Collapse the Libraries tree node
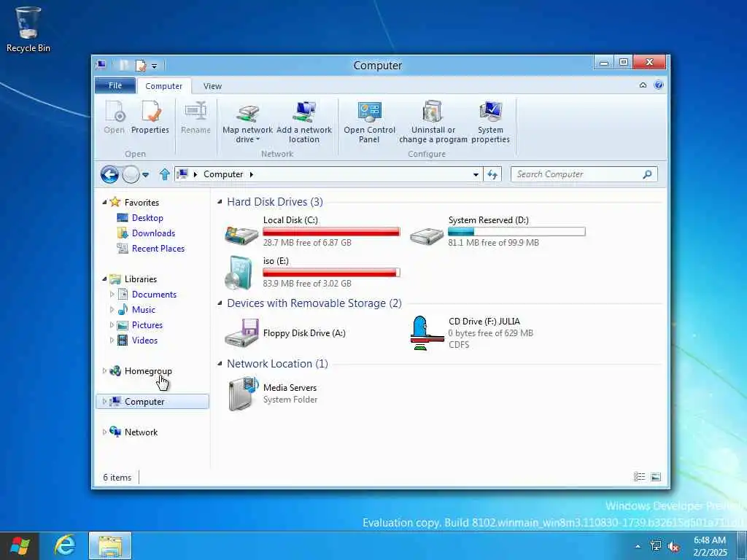Viewport: 747px width, 560px height. click(105, 279)
